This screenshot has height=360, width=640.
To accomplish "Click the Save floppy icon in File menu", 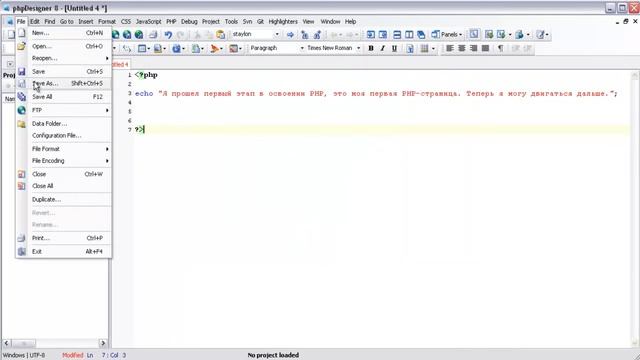I will pos(22,72).
